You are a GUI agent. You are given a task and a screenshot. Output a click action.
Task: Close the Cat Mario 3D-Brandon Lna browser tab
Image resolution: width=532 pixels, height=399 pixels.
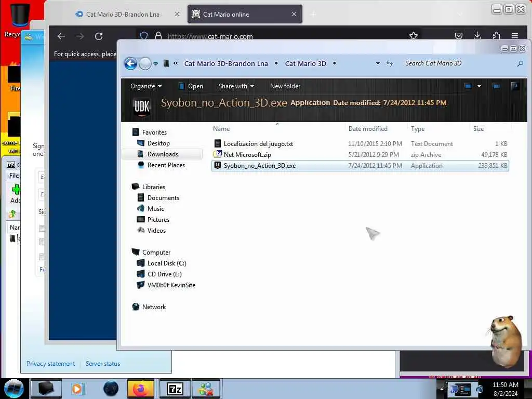point(177,14)
